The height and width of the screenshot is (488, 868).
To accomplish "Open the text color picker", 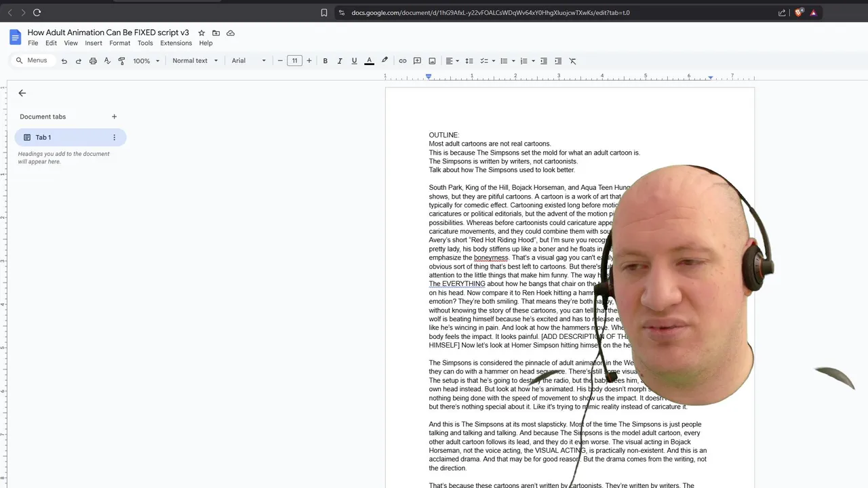I will (x=369, y=61).
